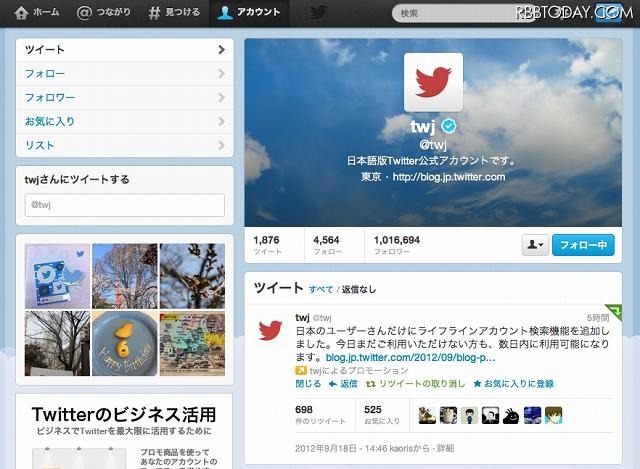Screen dimensions: 640x469
Task: Click the second retweeter avatar
Action: tap(448, 416)
